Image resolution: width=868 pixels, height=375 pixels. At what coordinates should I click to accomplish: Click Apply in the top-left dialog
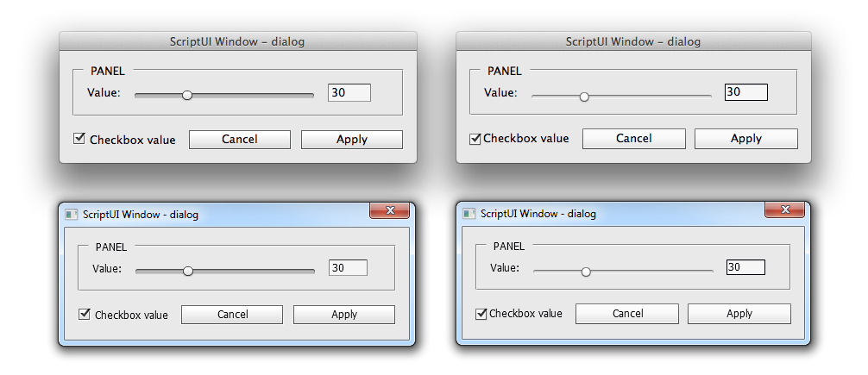pos(351,140)
